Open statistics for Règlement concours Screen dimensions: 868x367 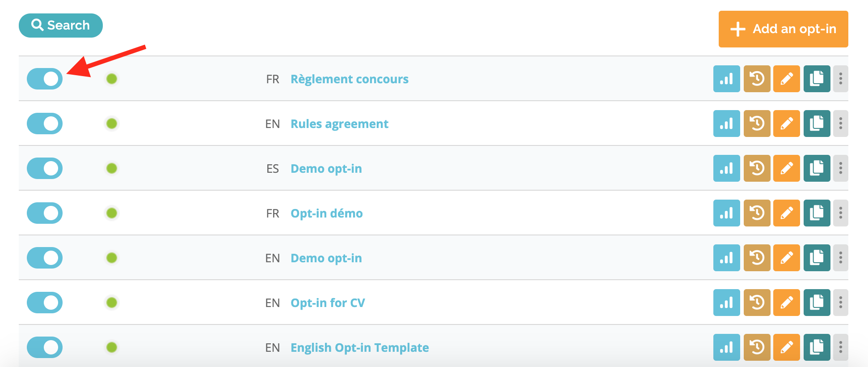coord(726,79)
